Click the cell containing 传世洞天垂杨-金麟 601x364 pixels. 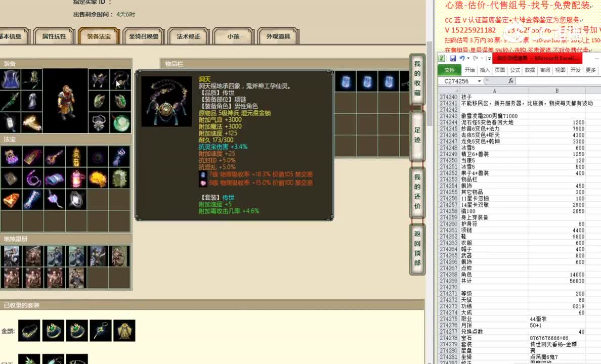[557, 344]
